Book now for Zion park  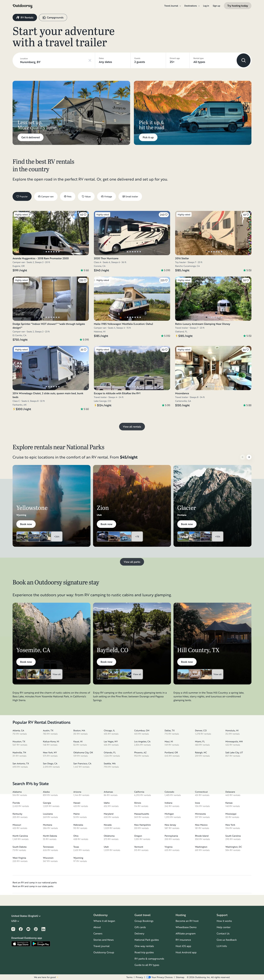[x=107, y=524]
